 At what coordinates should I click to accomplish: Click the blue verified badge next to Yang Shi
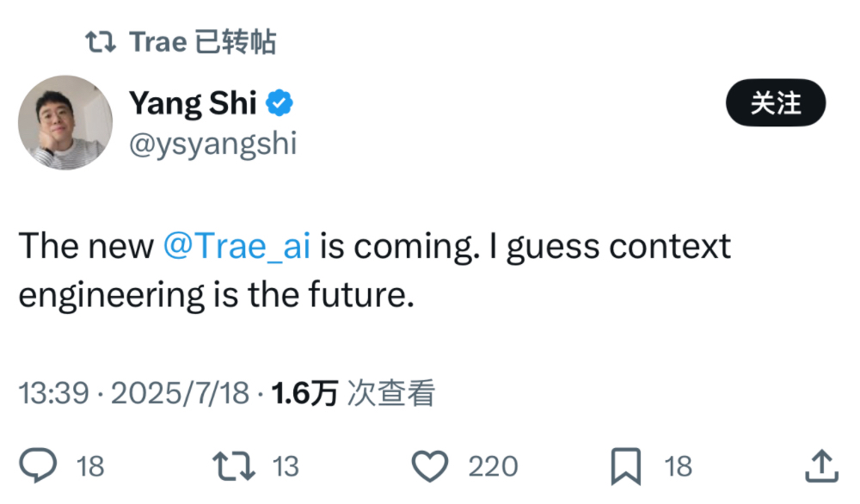[x=279, y=101]
